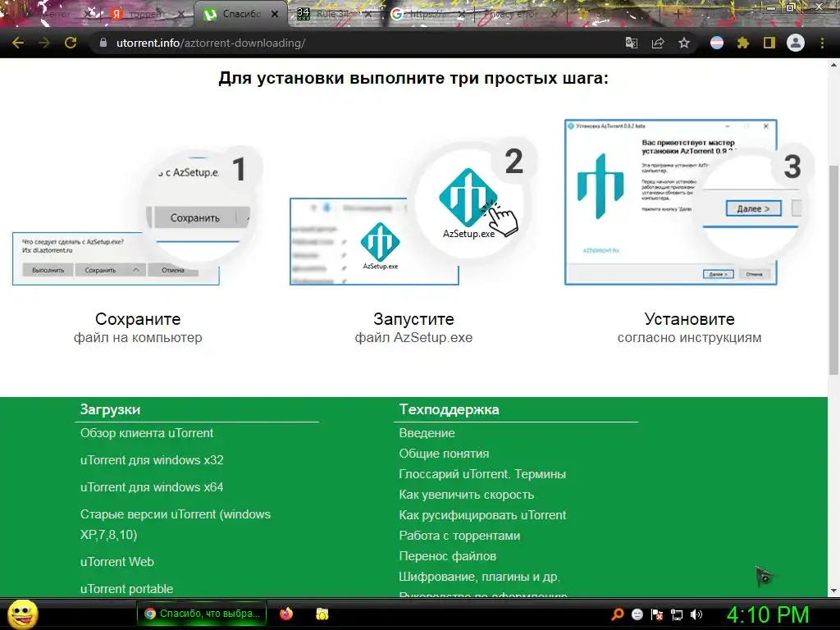Open the 'Введение' support link
This screenshot has width=840, height=630.
pyautogui.click(x=427, y=433)
